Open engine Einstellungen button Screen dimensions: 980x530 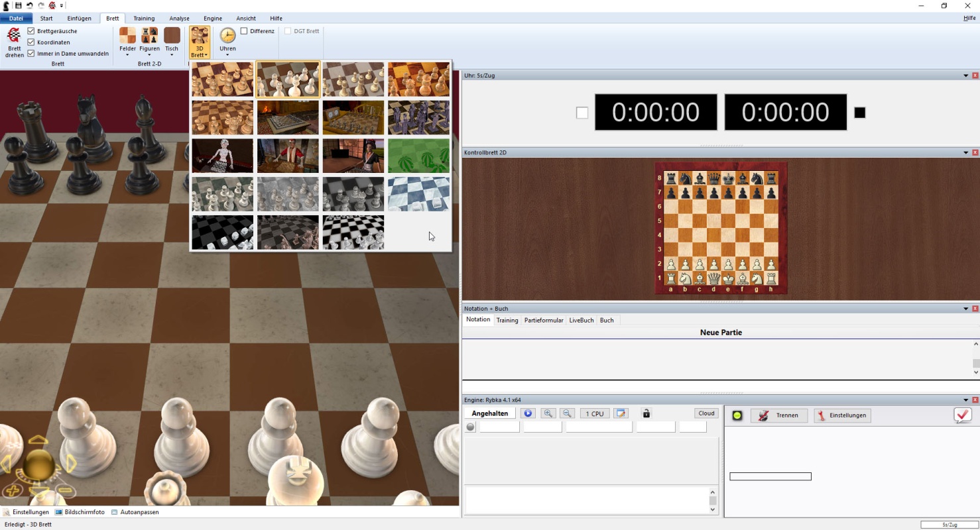(842, 415)
